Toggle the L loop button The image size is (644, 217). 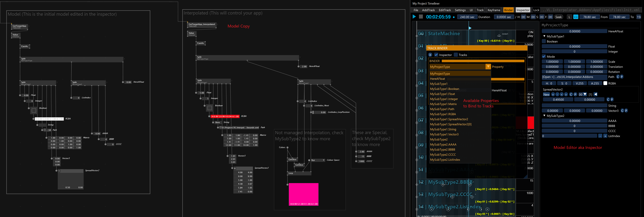pyautogui.click(x=569, y=17)
